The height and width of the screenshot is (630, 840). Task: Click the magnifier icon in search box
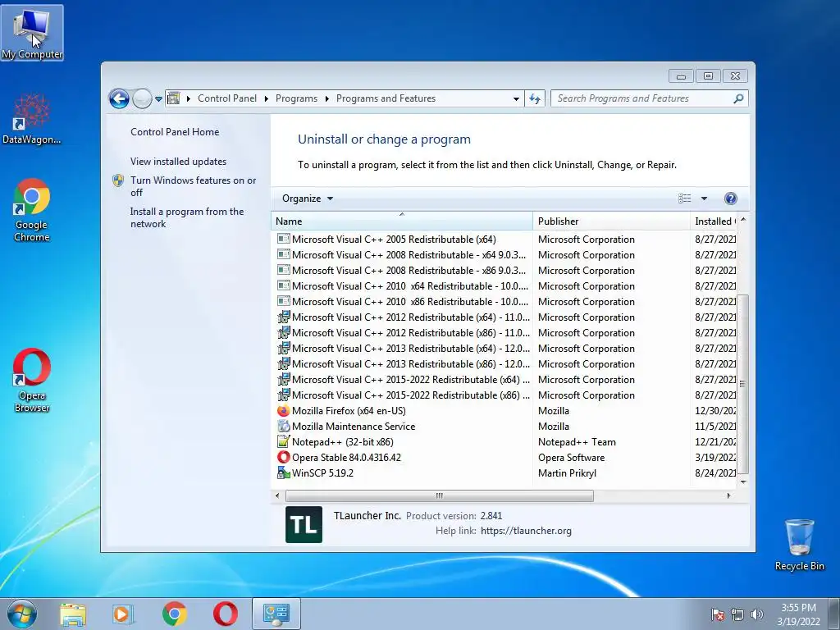pyautogui.click(x=738, y=98)
